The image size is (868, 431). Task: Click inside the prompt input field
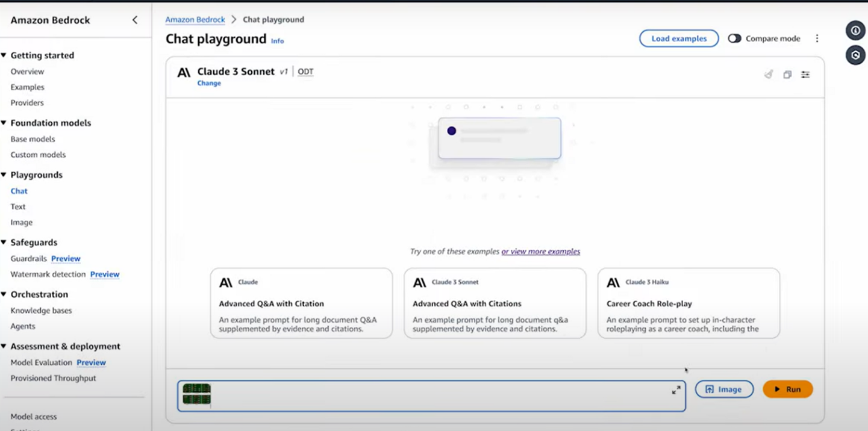point(431,396)
